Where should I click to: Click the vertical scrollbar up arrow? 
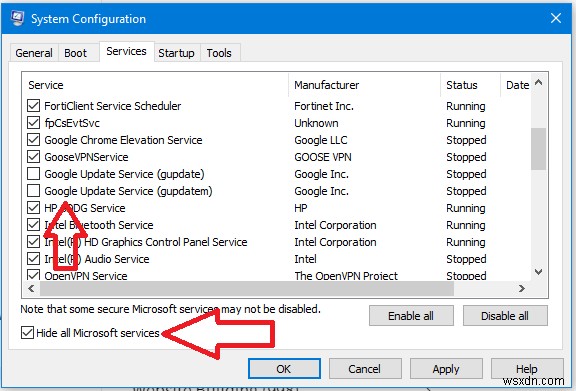(x=539, y=82)
